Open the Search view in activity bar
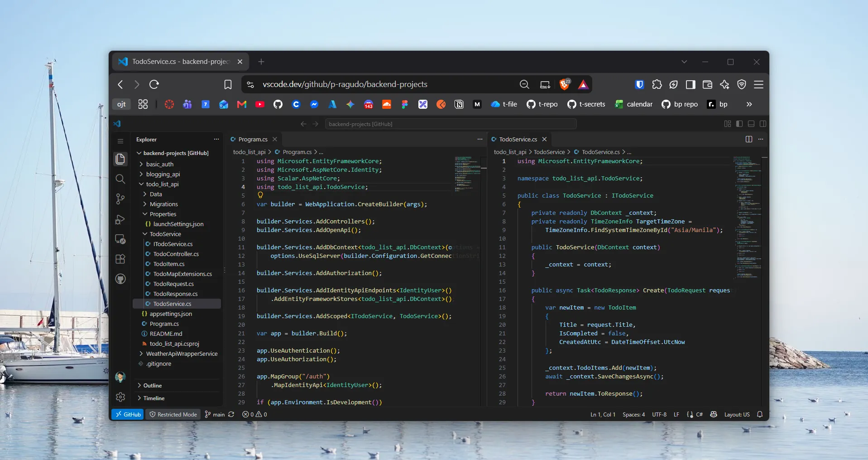Viewport: 868px width, 460px height. click(120, 179)
